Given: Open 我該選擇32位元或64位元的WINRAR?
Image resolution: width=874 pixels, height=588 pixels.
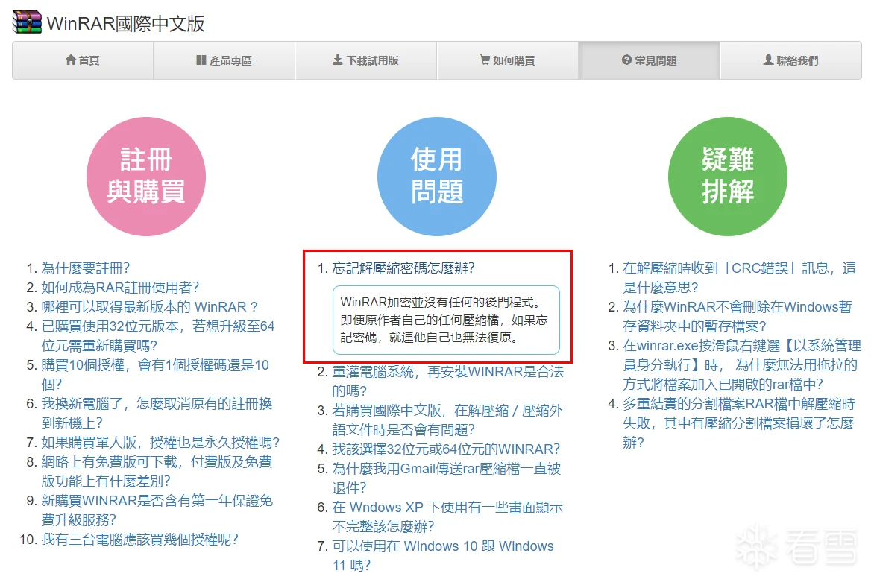Looking at the screenshot, I should (x=446, y=449).
